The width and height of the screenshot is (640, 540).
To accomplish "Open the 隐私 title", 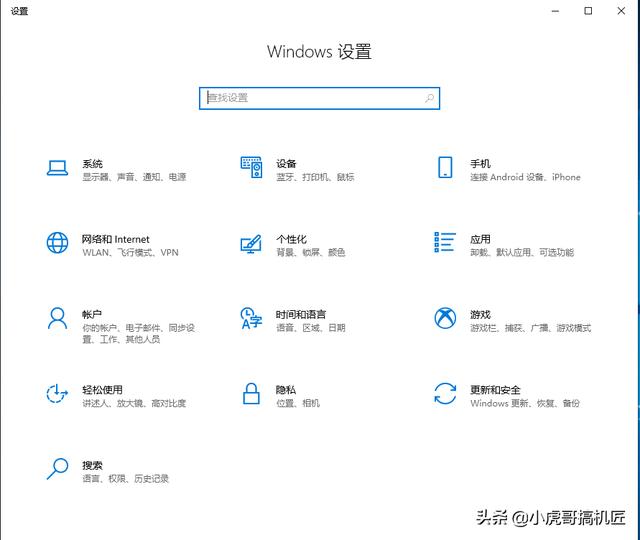I will [286, 390].
